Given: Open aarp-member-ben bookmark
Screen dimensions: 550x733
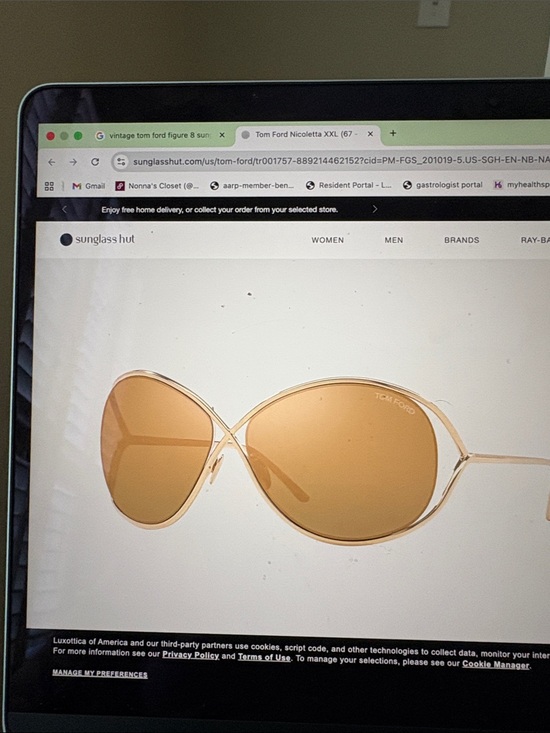Looking at the screenshot, I should click(252, 185).
